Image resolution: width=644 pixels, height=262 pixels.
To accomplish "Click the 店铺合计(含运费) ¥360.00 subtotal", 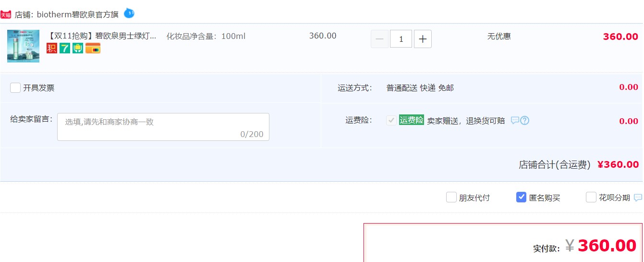I will [579, 164].
